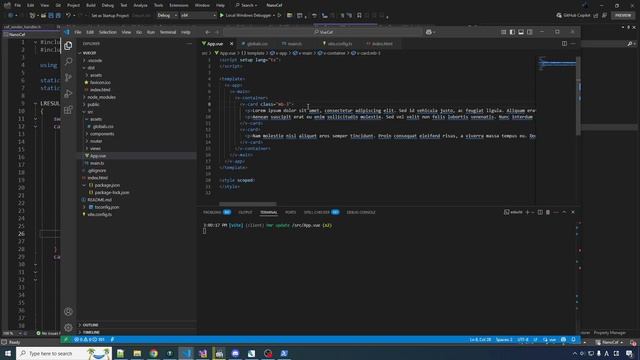640x360 pixels.
Task: Open the Explorer view in VS Code activity bar
Action: [68, 45]
